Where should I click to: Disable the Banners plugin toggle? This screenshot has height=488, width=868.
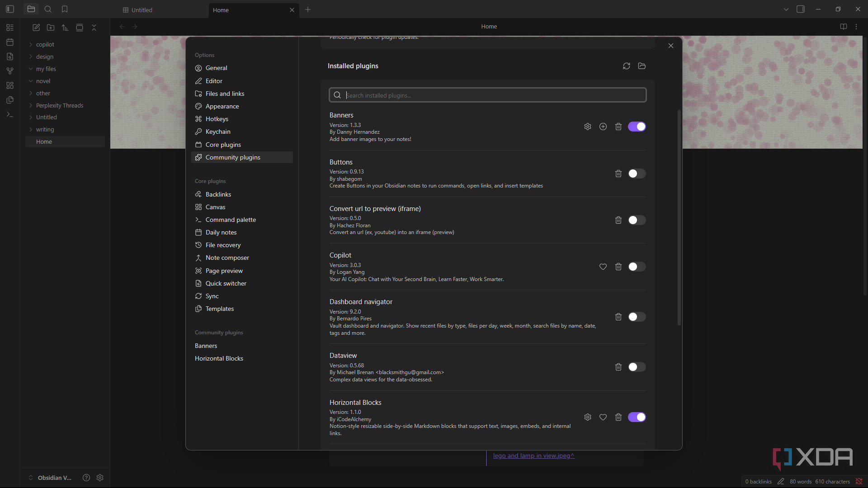pos(637,127)
